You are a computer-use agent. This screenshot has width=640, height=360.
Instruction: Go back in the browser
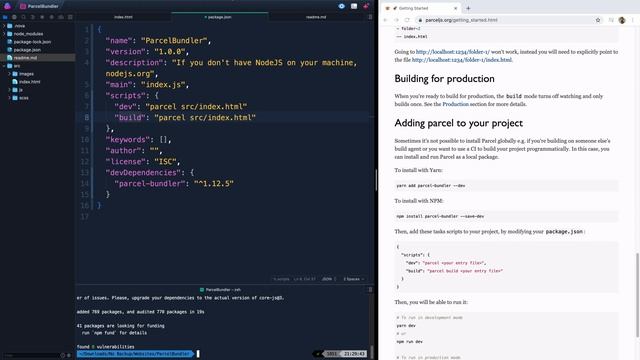tap(385, 20)
